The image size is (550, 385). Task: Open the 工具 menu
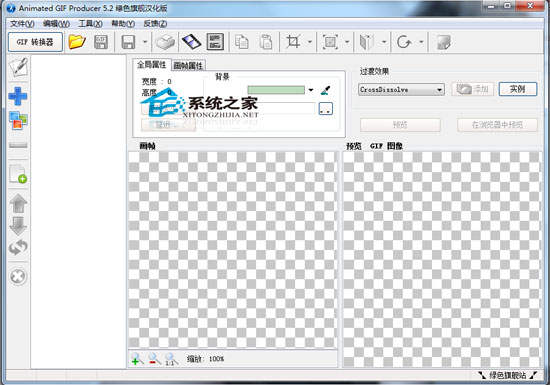(x=90, y=23)
